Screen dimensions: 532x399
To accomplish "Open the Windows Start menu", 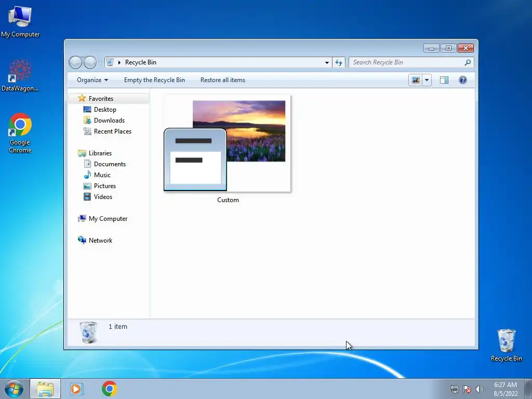I will point(14,389).
